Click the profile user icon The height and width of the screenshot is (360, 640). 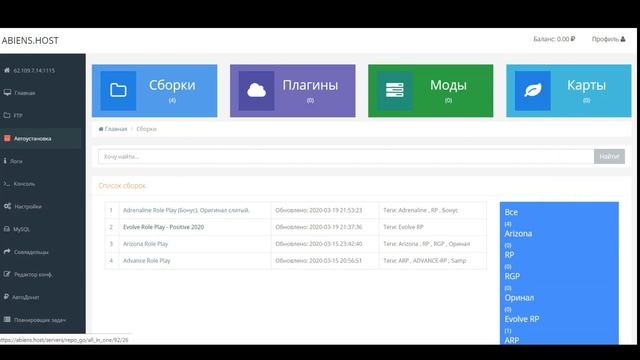tap(623, 39)
